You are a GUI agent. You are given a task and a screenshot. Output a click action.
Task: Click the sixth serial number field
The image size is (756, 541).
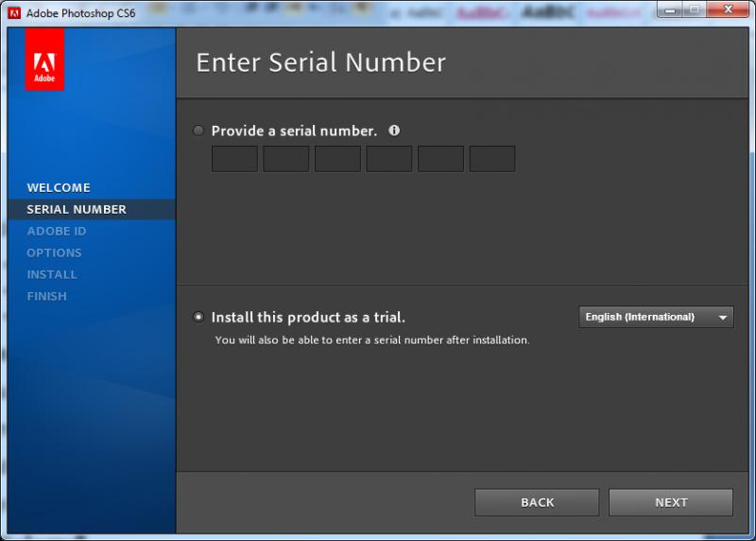point(492,159)
